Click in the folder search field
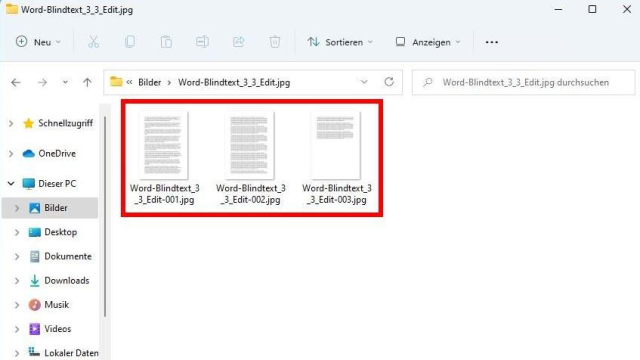Viewport: 640px width, 360px height. tap(524, 82)
